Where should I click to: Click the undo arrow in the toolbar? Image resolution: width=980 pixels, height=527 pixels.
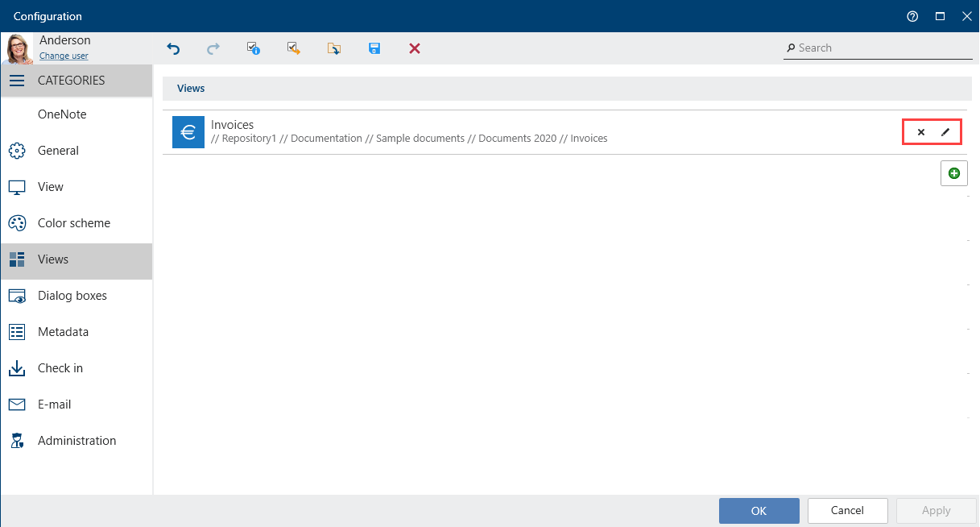point(173,48)
